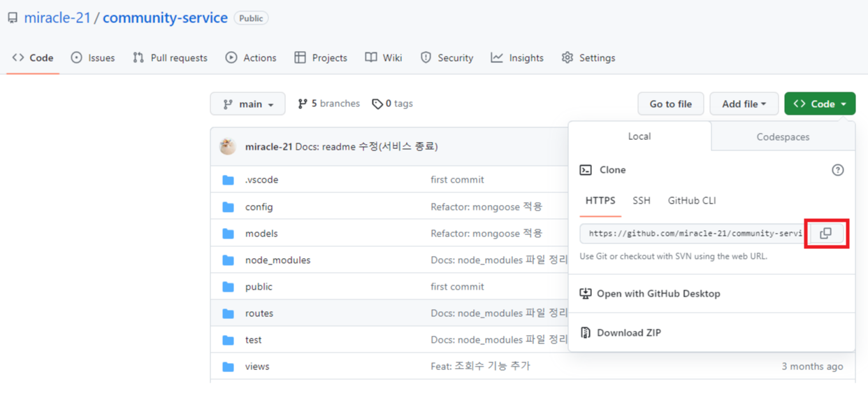Open the 'first commit' message for .vscode

point(457,180)
